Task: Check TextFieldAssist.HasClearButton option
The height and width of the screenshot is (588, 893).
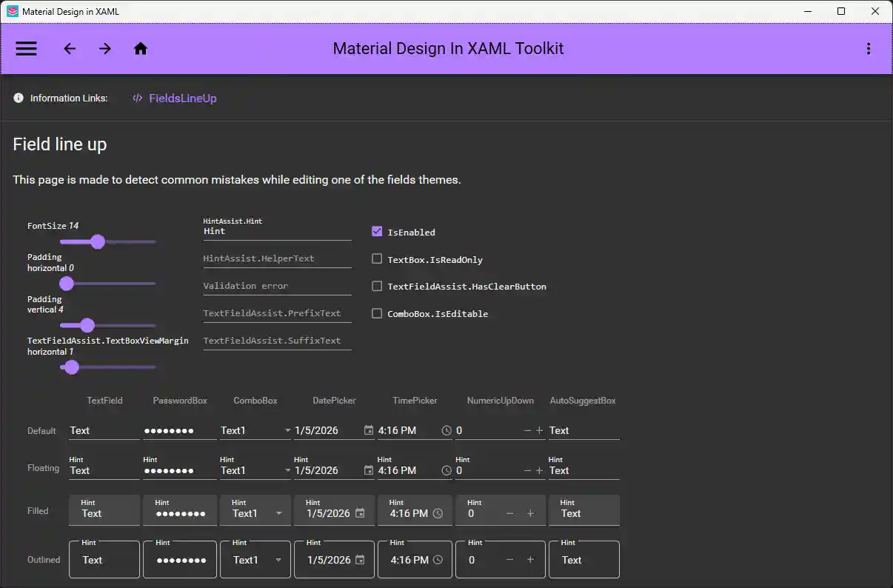Action: [x=377, y=286]
